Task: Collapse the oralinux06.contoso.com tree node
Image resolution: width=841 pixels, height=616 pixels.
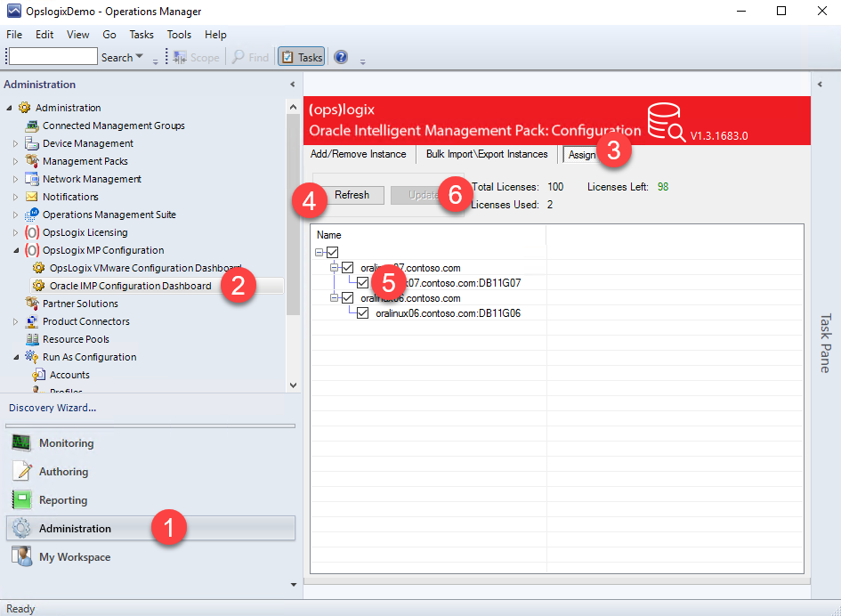Action: tap(334, 297)
